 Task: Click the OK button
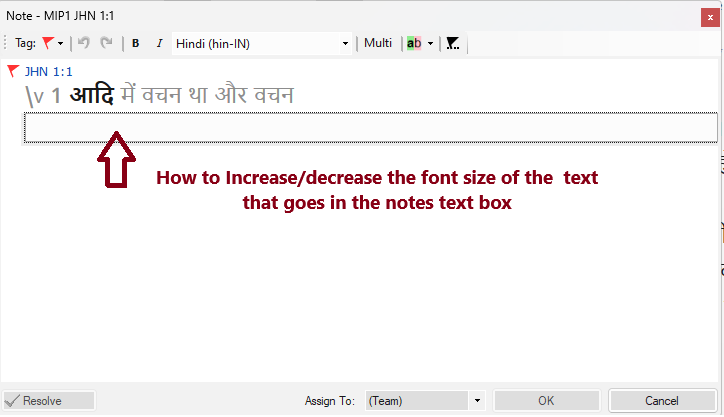point(546,400)
